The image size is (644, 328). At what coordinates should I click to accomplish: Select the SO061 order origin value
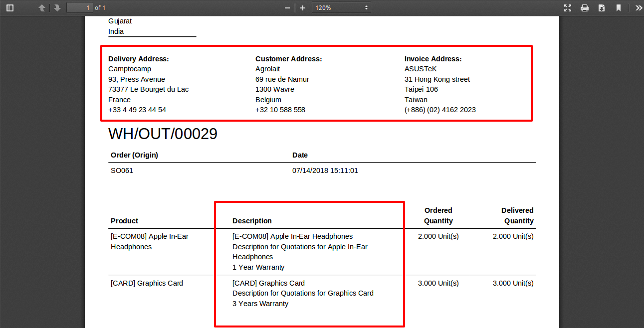[122, 170]
